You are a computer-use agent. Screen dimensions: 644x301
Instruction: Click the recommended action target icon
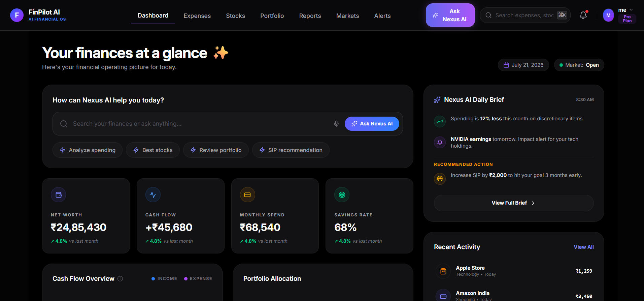tap(440, 179)
